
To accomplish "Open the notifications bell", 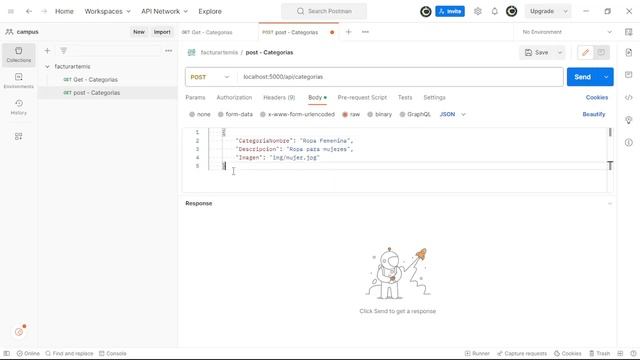I will [x=495, y=11].
